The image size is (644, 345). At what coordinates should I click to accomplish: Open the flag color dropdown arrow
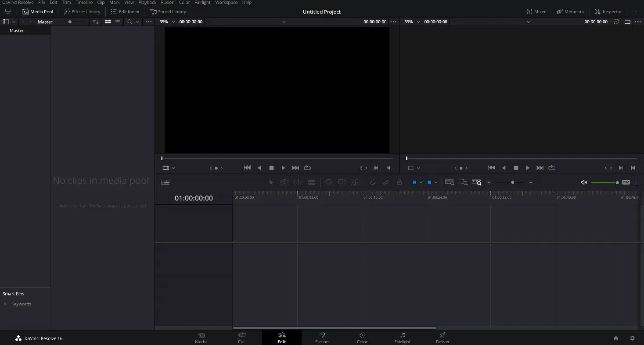click(421, 182)
